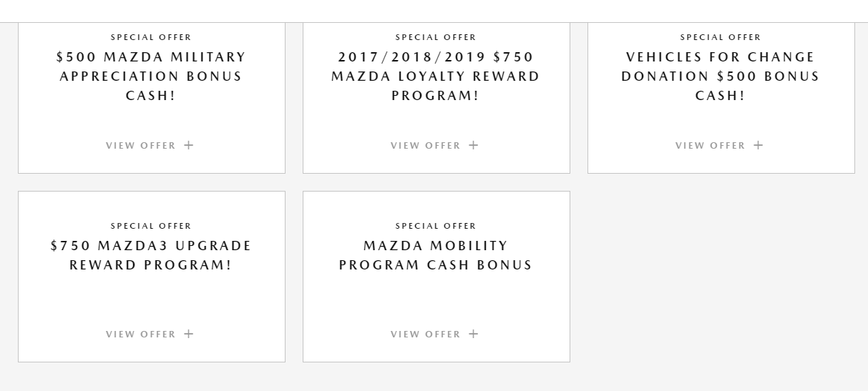Click plus icon on Military Appreciation offer

pyautogui.click(x=189, y=145)
